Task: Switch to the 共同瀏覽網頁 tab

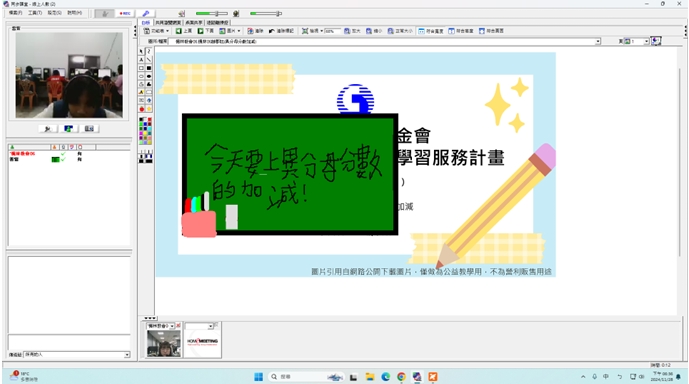Action: [168, 22]
